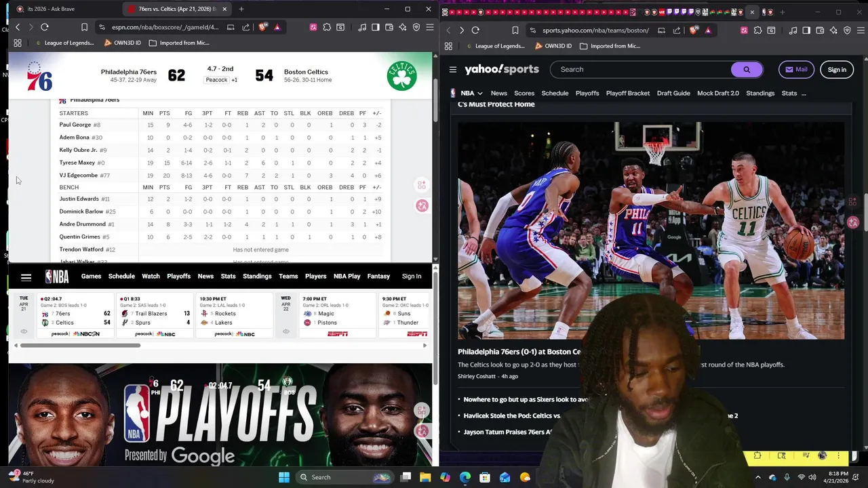Expand NBA dropdown in Yahoo Sports nav

click(x=472, y=94)
